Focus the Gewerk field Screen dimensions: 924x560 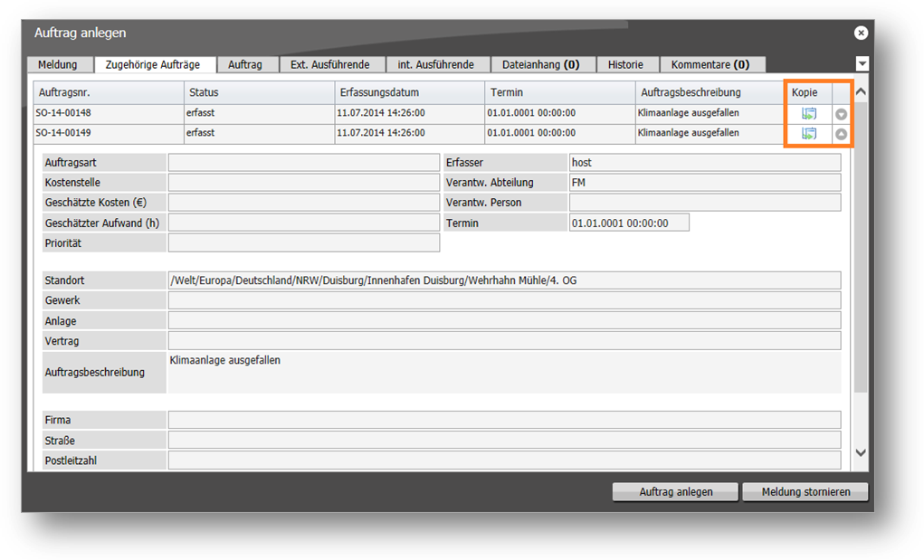tap(504, 300)
